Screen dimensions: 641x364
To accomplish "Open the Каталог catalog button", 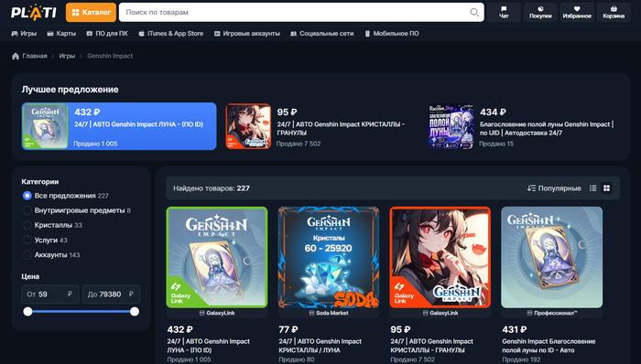I will (91, 12).
